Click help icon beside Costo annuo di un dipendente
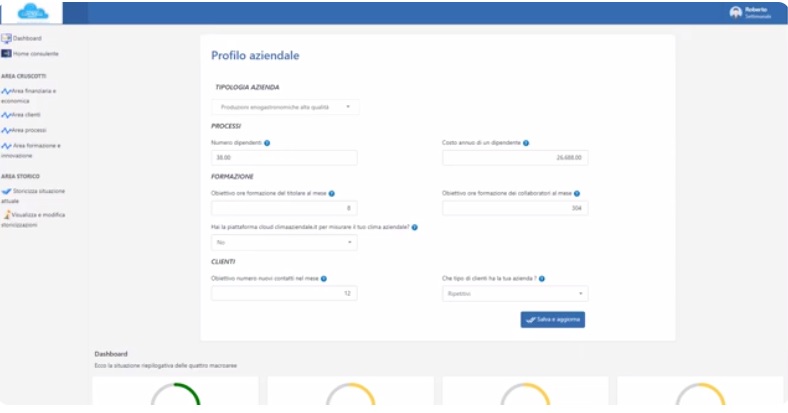The height and width of the screenshot is (413, 788). tap(526, 143)
